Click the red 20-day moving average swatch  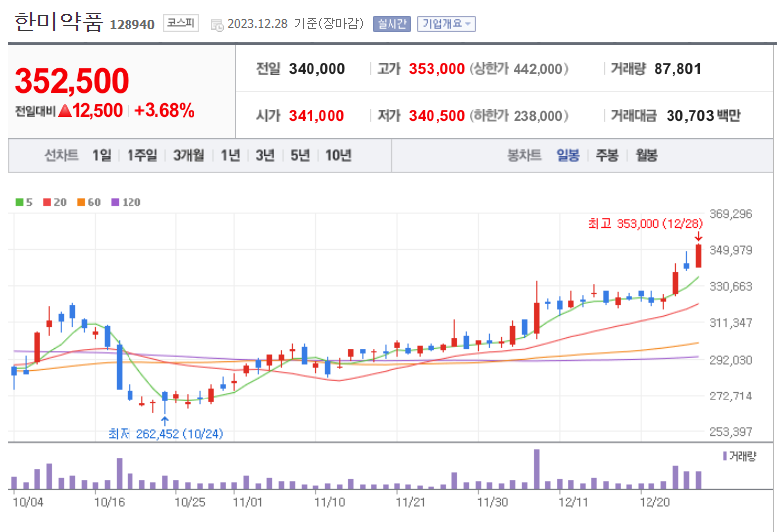click(x=47, y=202)
